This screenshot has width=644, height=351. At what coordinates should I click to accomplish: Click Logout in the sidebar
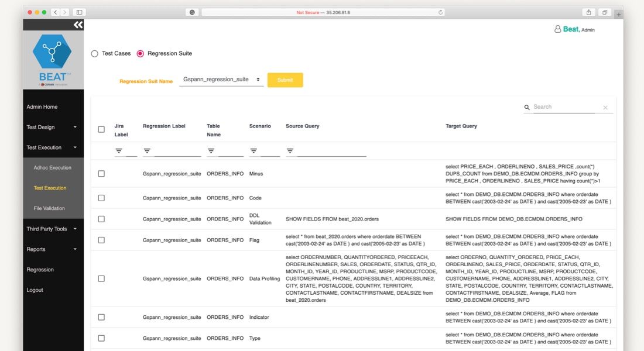(35, 290)
